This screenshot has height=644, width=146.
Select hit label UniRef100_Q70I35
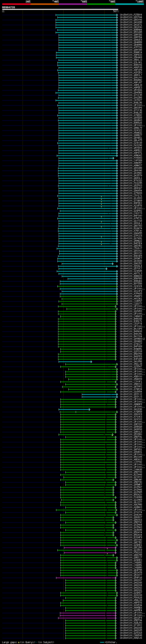[x=131, y=95]
